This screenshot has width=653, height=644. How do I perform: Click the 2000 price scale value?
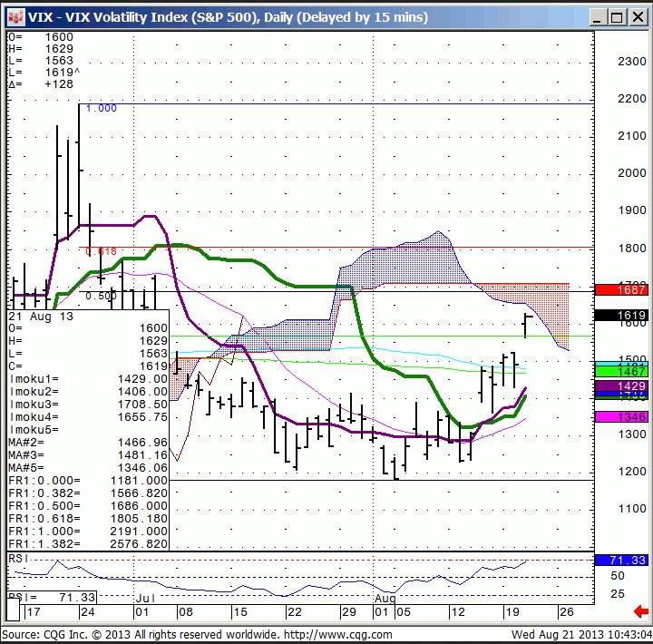coord(632,173)
